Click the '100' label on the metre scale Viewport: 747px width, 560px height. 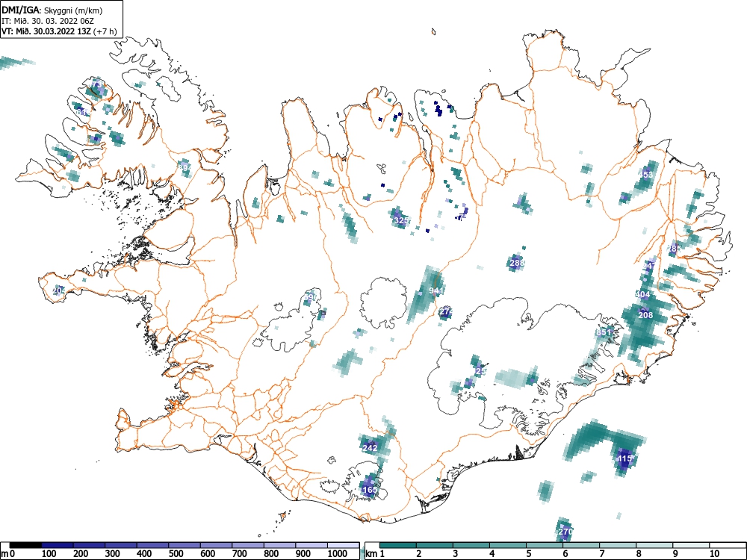pos(49,554)
